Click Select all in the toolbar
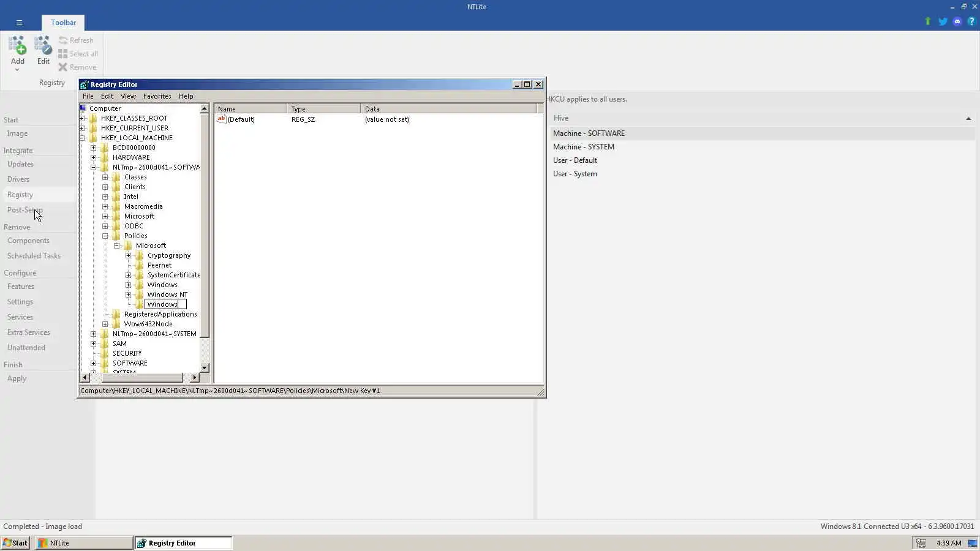The width and height of the screenshot is (980, 551). tap(78, 54)
